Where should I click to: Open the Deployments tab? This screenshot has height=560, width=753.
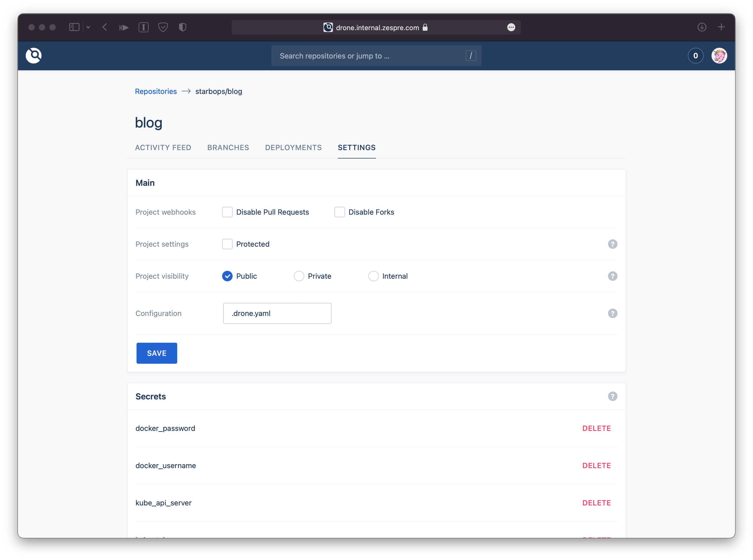[x=293, y=147]
